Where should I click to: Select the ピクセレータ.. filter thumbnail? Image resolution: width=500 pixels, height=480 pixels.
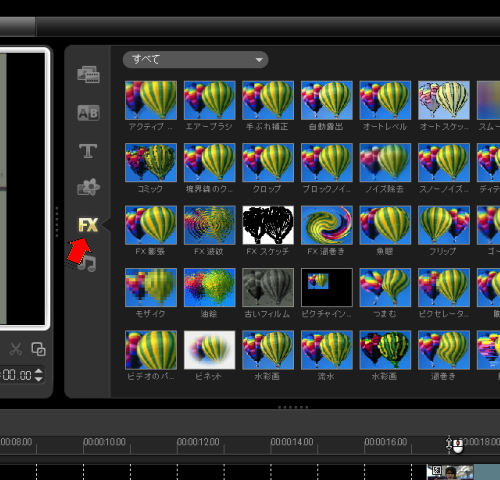(x=444, y=287)
